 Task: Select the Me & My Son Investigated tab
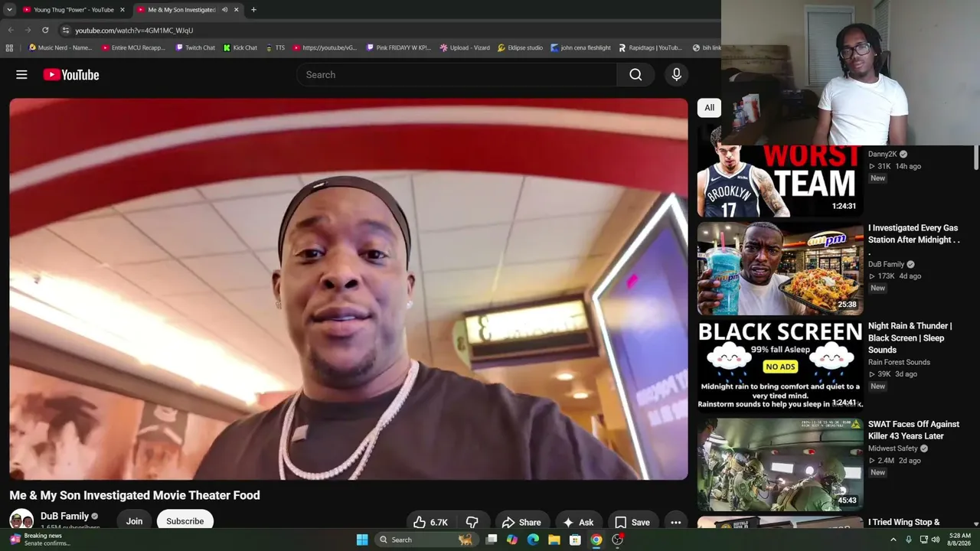pos(188,10)
